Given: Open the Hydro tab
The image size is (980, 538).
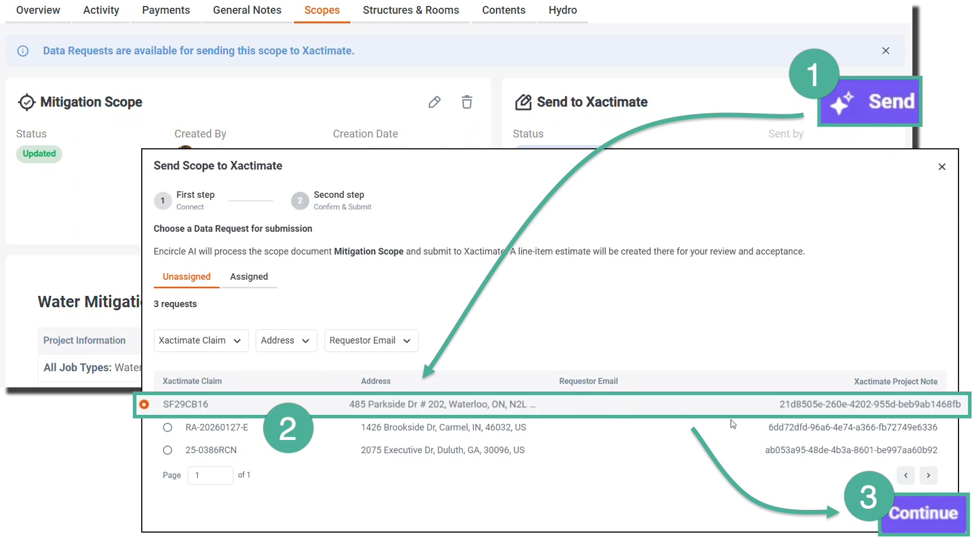Looking at the screenshot, I should point(563,10).
